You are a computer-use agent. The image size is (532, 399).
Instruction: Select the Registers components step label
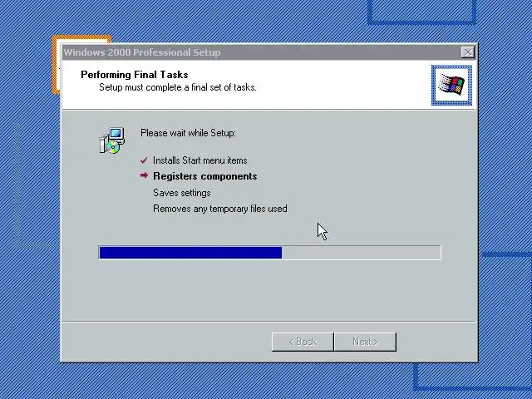(x=205, y=176)
